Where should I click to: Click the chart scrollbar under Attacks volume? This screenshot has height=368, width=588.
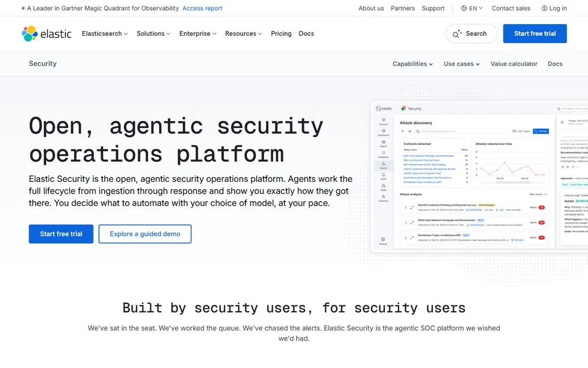coord(513,183)
